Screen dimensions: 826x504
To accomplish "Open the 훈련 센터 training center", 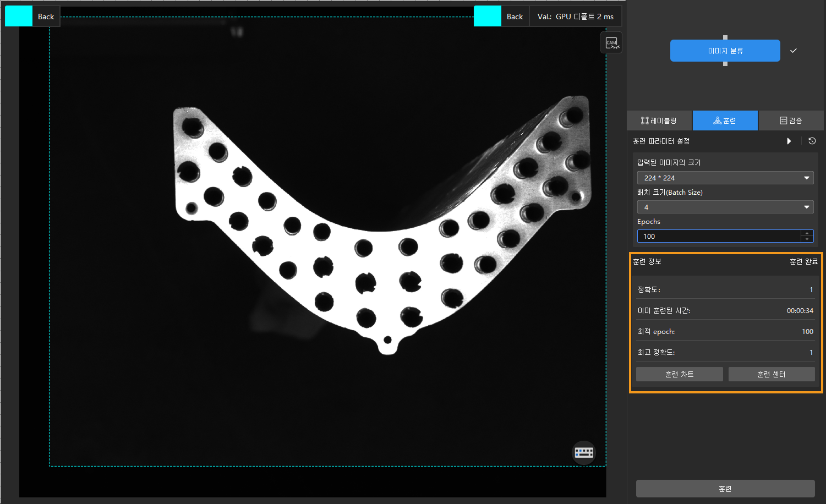I will 771,374.
